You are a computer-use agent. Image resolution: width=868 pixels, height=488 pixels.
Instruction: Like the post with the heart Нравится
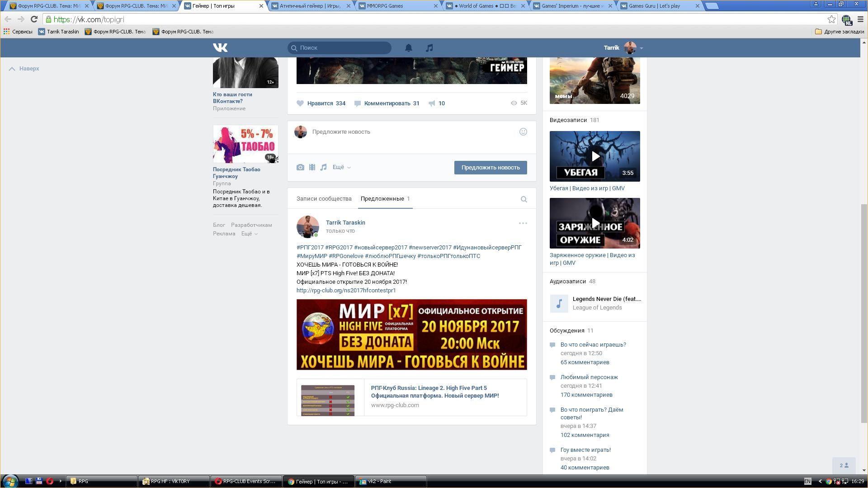coord(301,103)
